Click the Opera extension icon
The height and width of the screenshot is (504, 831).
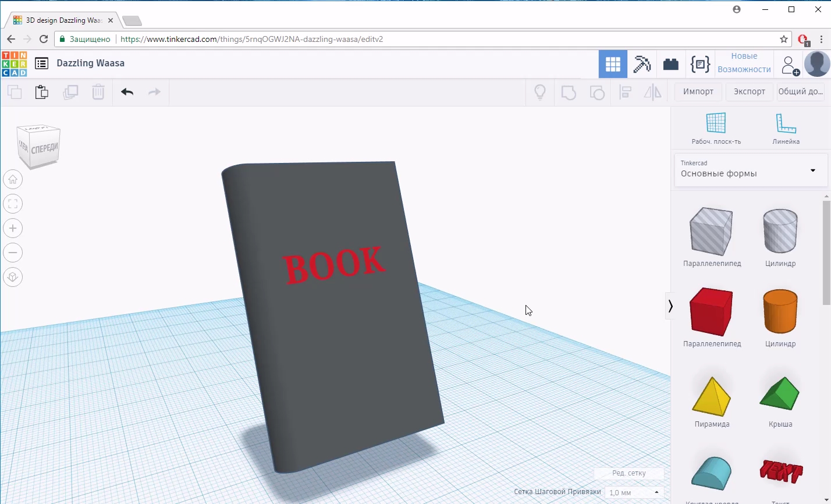click(803, 40)
